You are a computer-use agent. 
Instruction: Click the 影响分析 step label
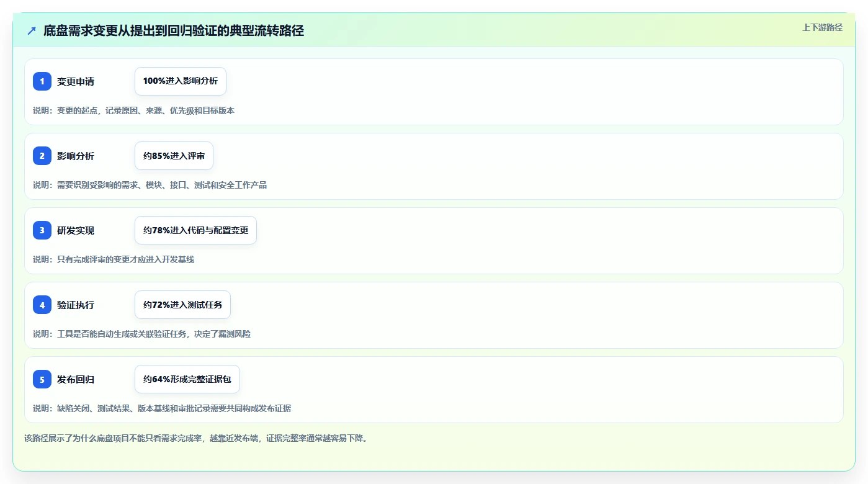pos(76,156)
